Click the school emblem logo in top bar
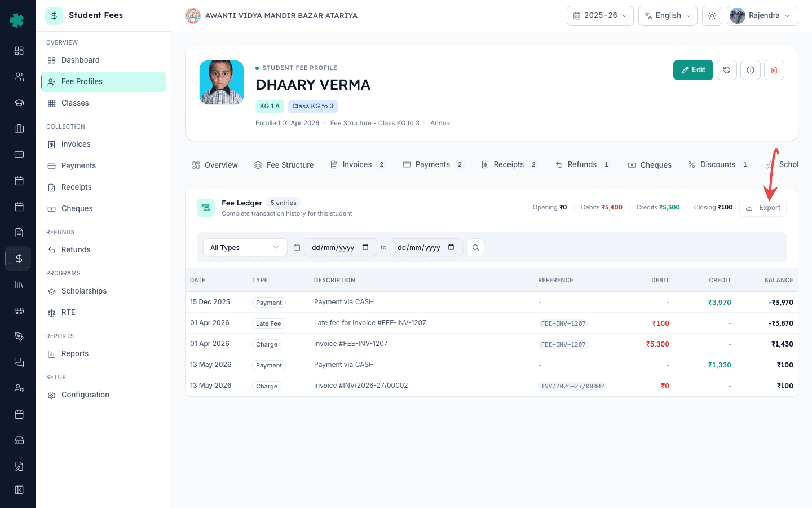 click(193, 16)
